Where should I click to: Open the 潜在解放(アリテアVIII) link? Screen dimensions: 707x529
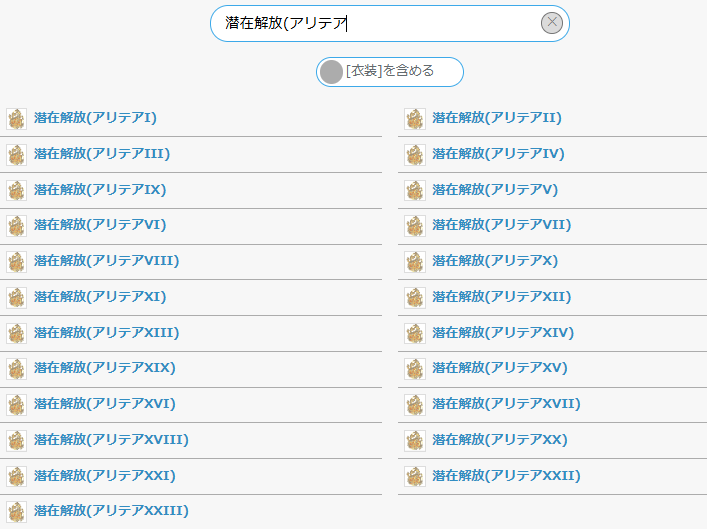click(106, 261)
